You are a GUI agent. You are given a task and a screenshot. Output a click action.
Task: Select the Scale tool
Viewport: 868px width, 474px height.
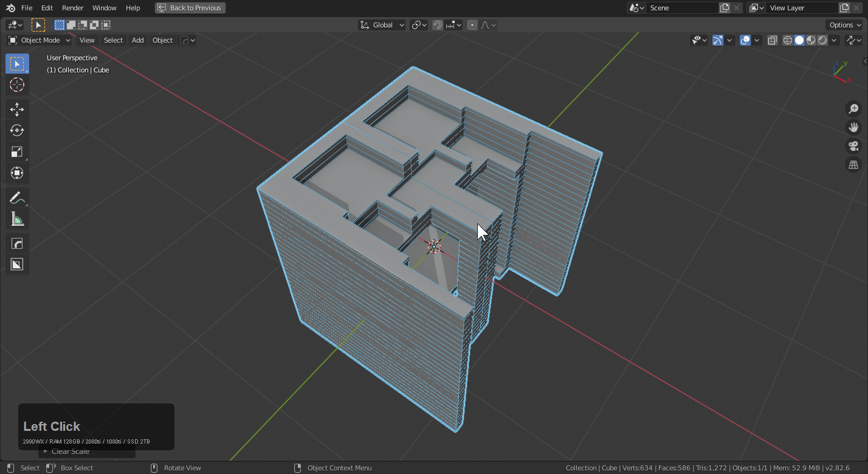pos(17,152)
